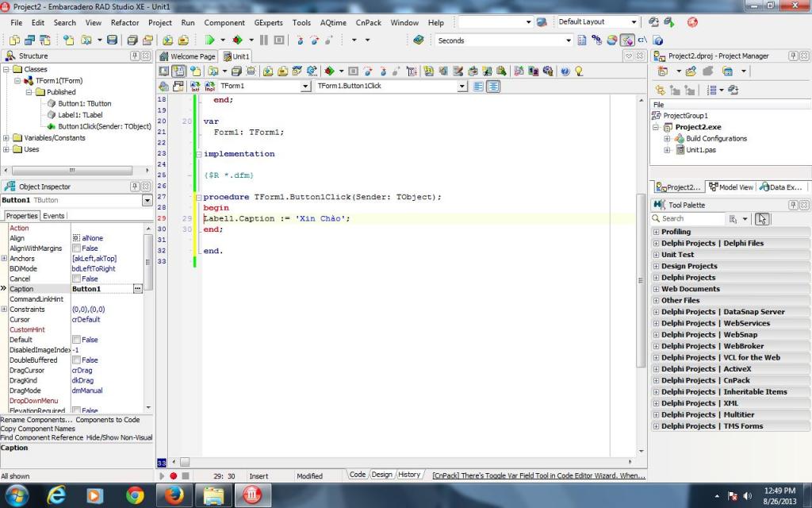This screenshot has height=508, width=812.
Task: Switch to the Events tab
Action: tap(54, 216)
